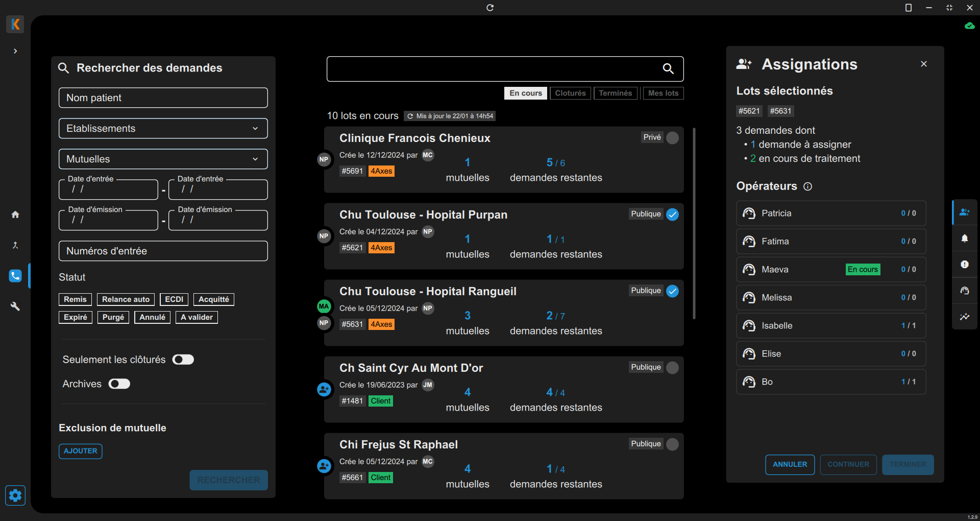Click the "Numéros d'entrée" input field

163,251
